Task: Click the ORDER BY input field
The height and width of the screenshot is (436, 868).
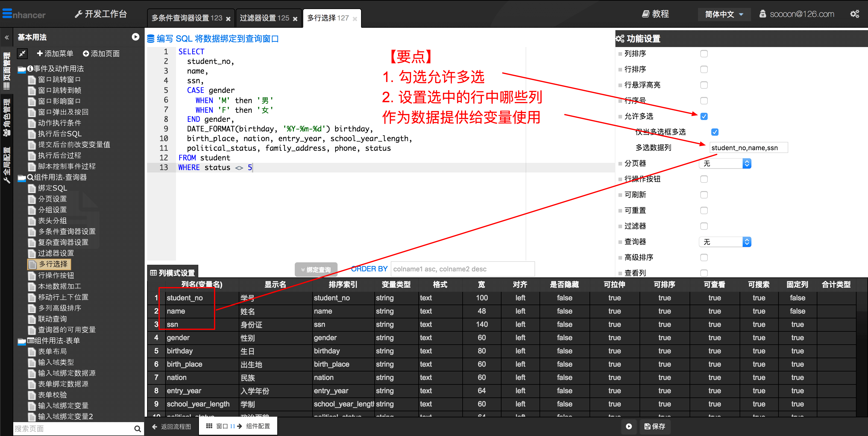Action: 462,269
